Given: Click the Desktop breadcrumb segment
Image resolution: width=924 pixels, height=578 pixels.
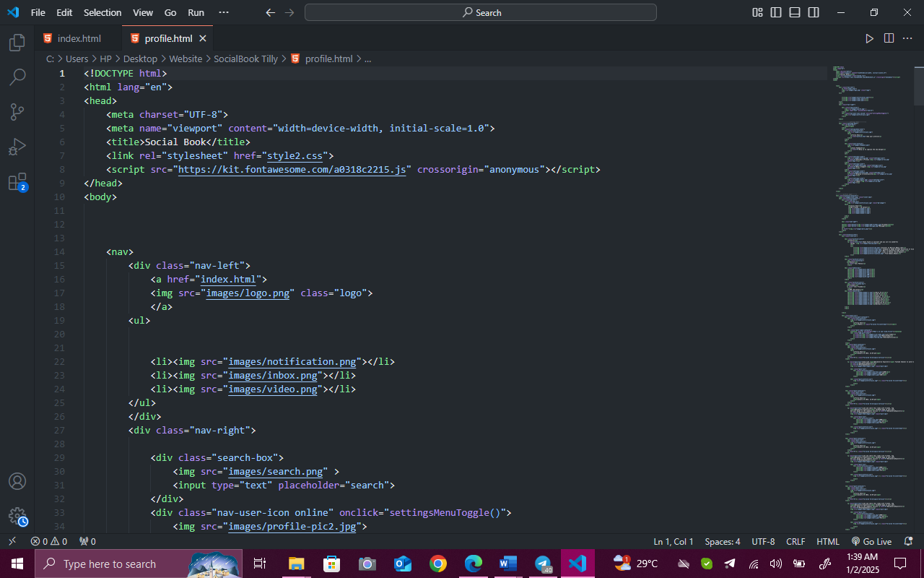Looking at the screenshot, I should (140, 59).
